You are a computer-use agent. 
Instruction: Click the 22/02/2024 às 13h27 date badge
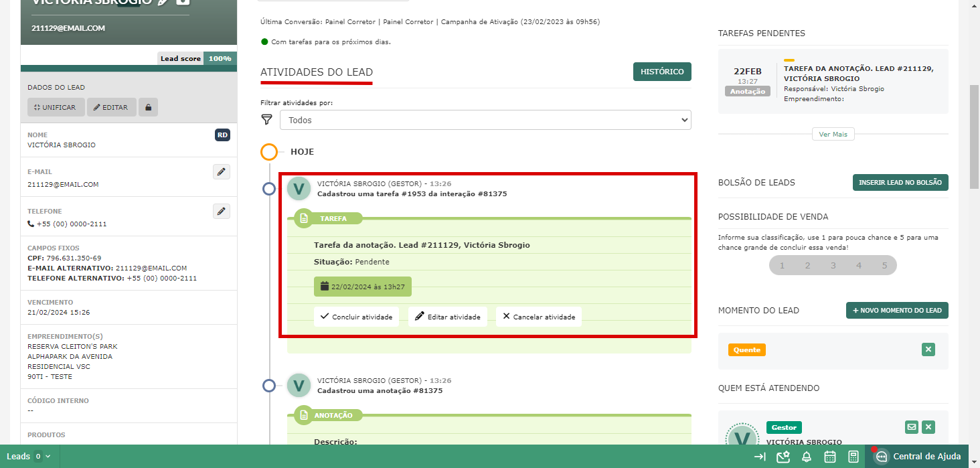coord(363,287)
